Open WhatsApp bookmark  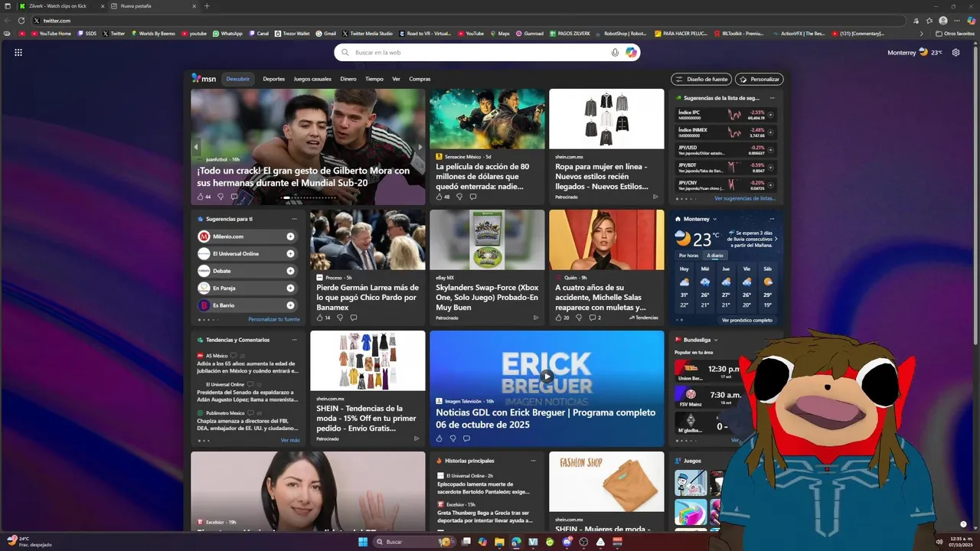pos(227,34)
